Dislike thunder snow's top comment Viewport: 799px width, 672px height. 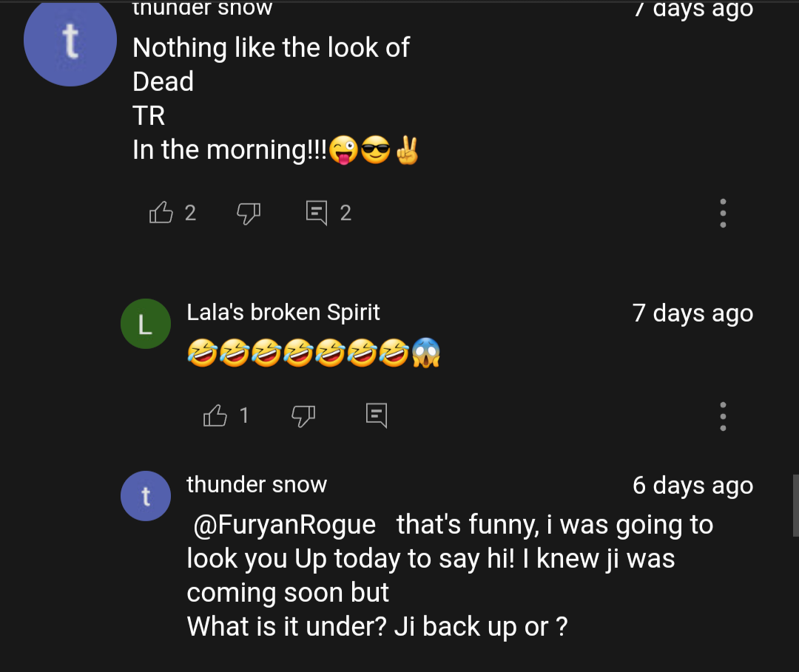point(248,214)
